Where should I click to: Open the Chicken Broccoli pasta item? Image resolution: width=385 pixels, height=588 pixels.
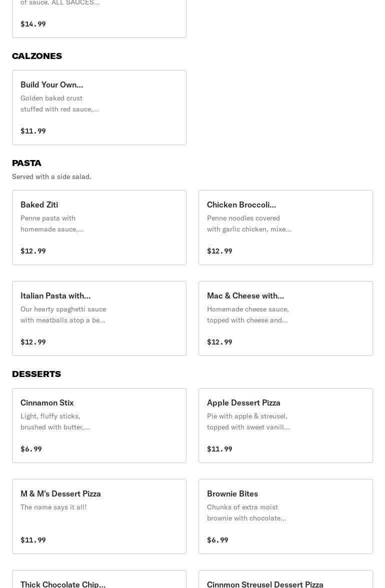[285, 227]
